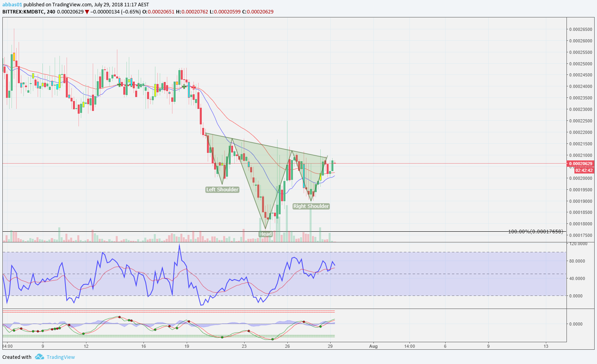Viewport: 597px width, 364px height.
Task: Click the −0.00000134 (−0.65%) change text
Action: (115, 12)
